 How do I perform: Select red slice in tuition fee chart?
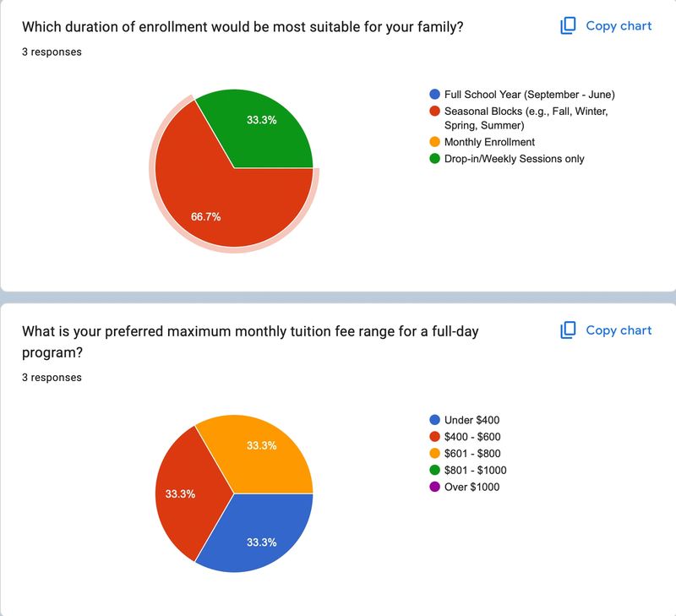tap(186, 493)
